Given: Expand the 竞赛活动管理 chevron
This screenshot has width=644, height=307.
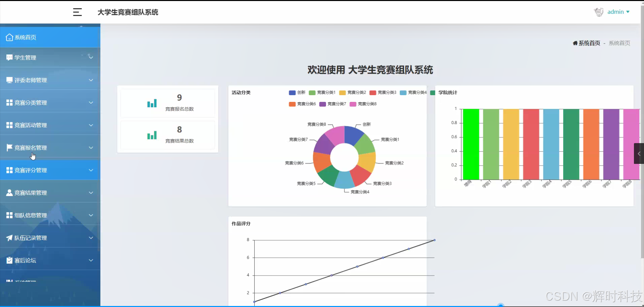Looking at the screenshot, I should point(91,125).
